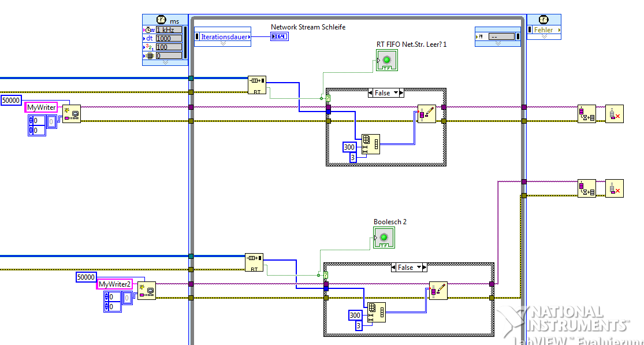Click the Create Network Stream Writer node beside MyWriter

72,114
